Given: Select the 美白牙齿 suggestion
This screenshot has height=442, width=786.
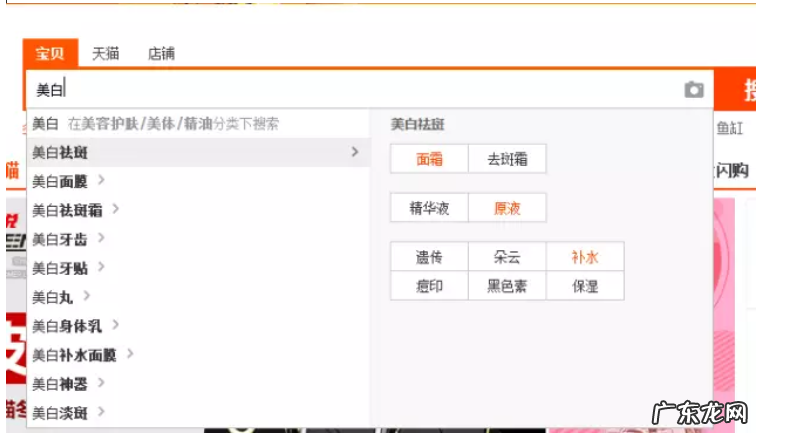Looking at the screenshot, I should pos(60,239).
